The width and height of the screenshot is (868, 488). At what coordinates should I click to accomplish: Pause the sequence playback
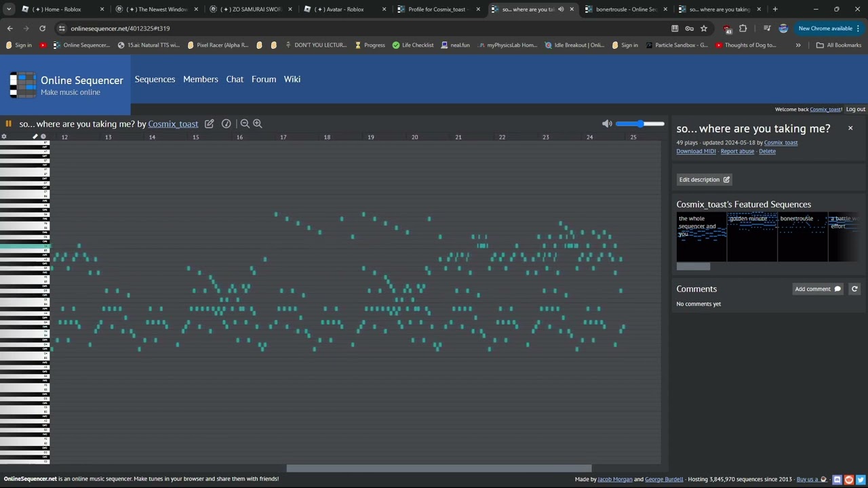(8, 124)
